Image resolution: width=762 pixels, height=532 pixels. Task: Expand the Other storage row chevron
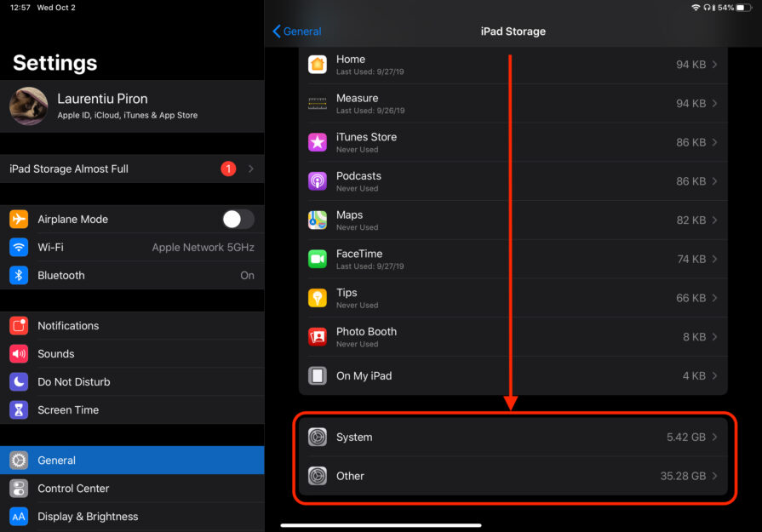pyautogui.click(x=715, y=476)
